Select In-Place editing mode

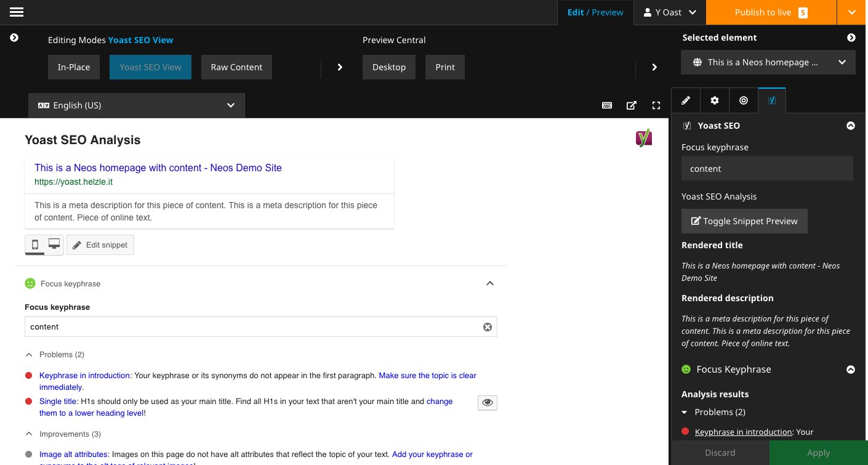coord(74,67)
